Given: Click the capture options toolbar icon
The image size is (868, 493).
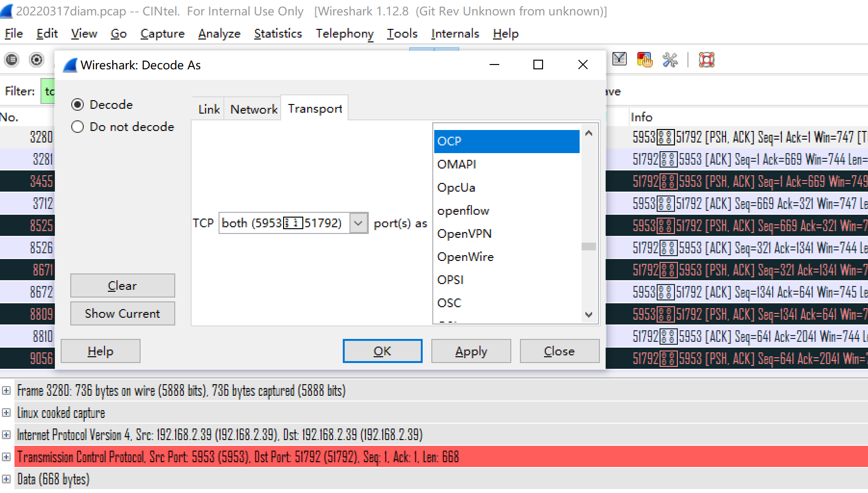Looking at the screenshot, I should tap(37, 60).
